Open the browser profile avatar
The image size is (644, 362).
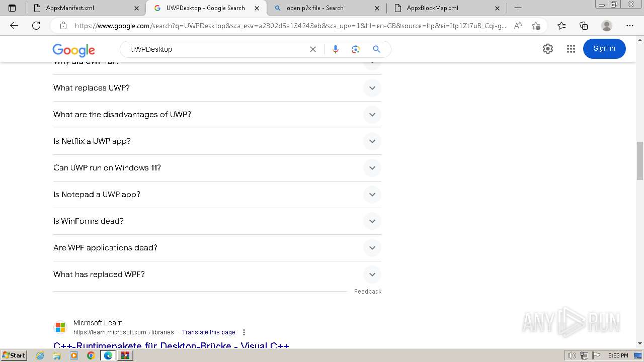(607, 26)
